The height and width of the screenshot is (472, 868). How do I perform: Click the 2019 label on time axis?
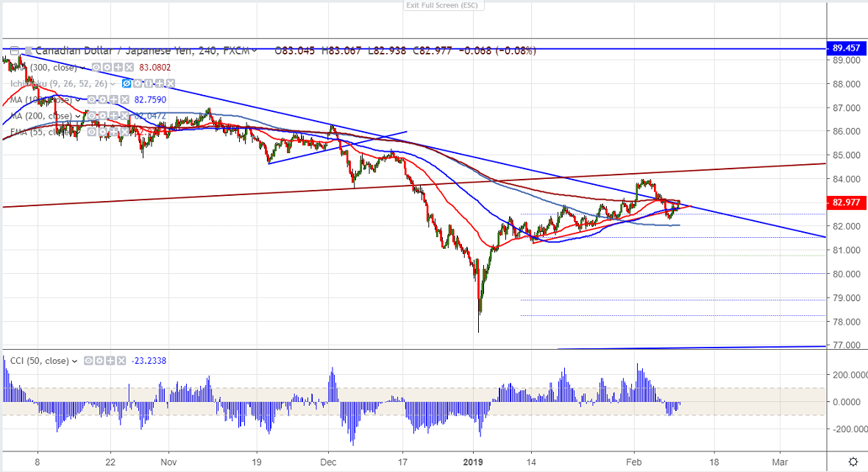click(473, 462)
